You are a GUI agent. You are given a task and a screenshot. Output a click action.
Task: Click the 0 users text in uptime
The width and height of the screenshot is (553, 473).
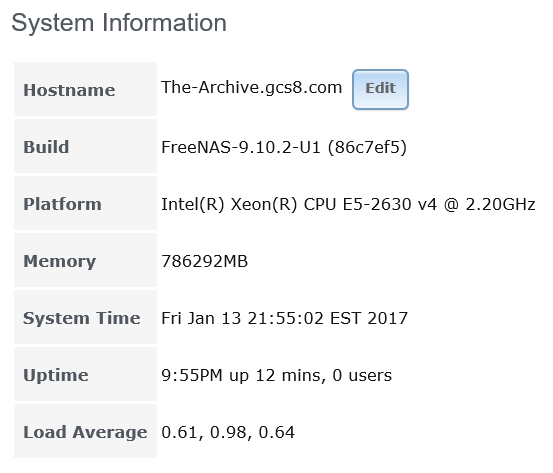point(362,375)
